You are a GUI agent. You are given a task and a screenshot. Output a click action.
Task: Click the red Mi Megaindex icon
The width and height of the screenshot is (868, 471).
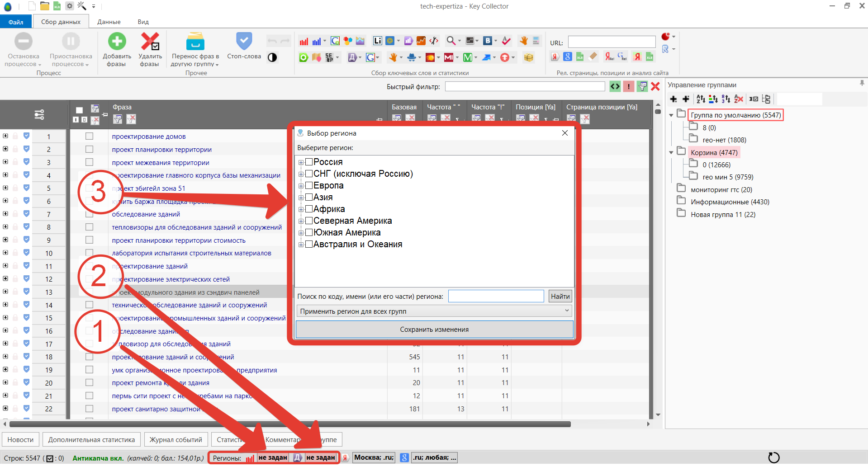449,57
